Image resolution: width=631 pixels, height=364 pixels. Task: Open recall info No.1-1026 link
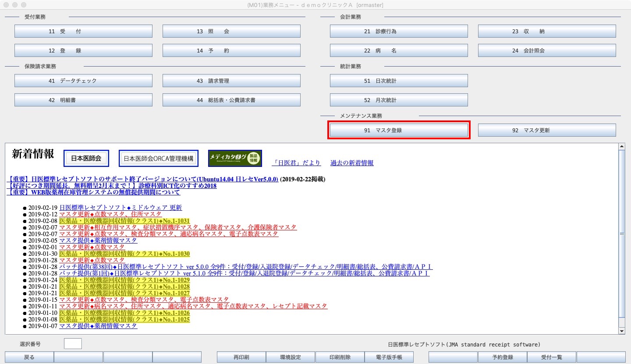pos(124,313)
